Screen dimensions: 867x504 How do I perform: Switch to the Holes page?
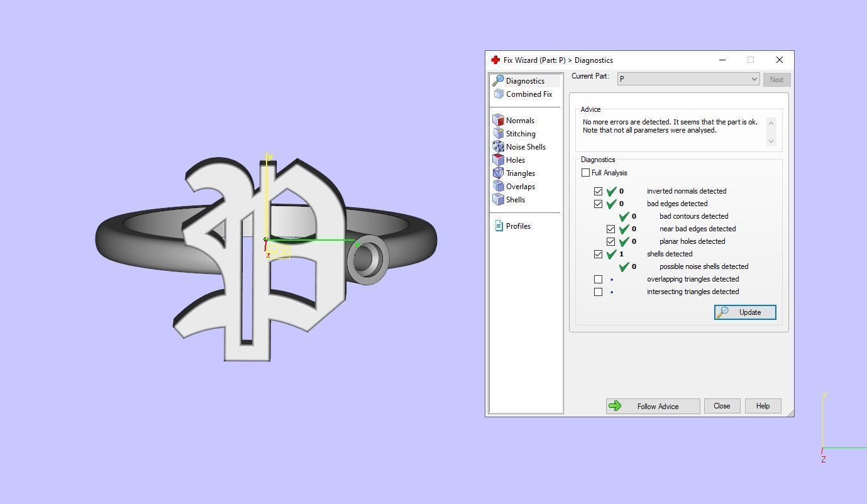(x=509, y=160)
